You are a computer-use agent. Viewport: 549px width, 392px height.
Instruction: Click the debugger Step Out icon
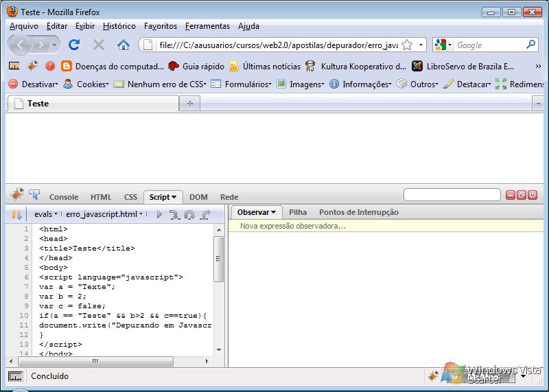205,214
